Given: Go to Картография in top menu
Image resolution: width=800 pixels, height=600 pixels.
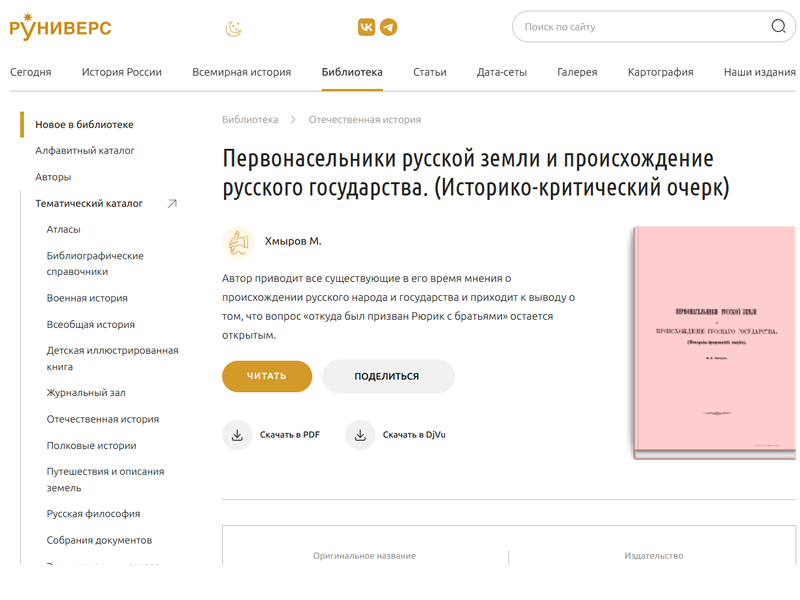Looking at the screenshot, I should pyautogui.click(x=660, y=72).
